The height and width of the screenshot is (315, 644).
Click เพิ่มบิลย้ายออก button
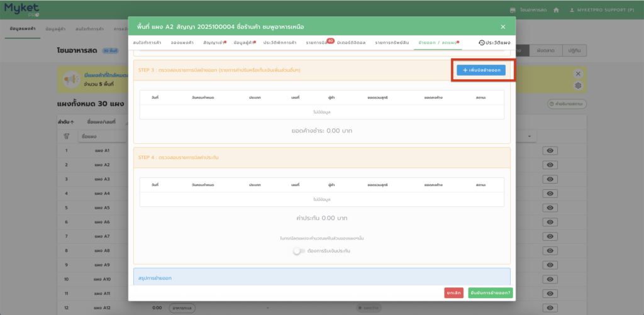coord(481,70)
